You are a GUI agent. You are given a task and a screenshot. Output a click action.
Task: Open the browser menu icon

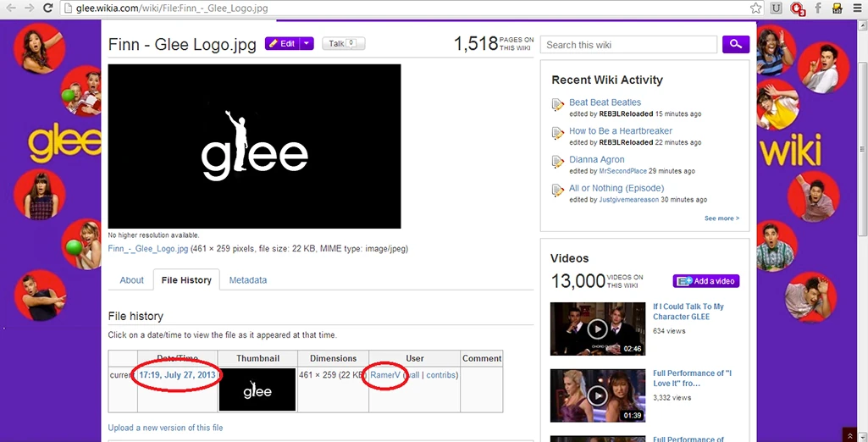pos(858,8)
